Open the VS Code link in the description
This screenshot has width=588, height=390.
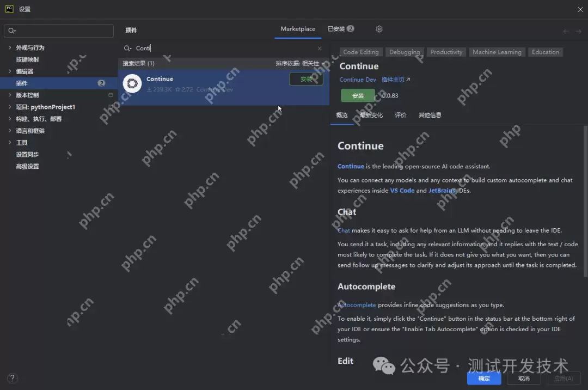click(x=402, y=191)
